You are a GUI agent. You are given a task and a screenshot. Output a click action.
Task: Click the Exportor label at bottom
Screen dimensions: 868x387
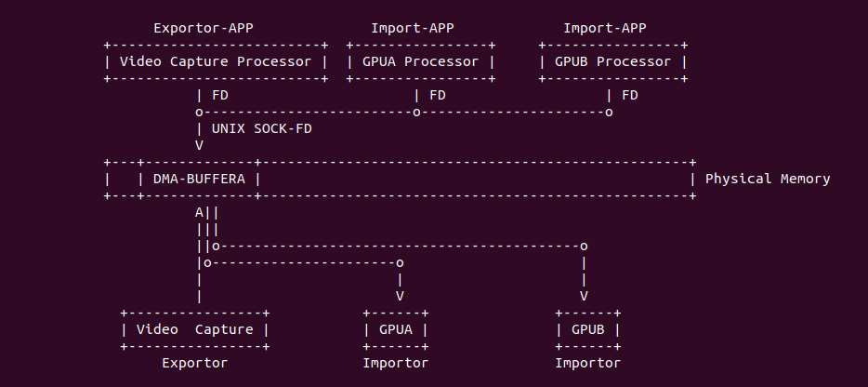pos(194,363)
